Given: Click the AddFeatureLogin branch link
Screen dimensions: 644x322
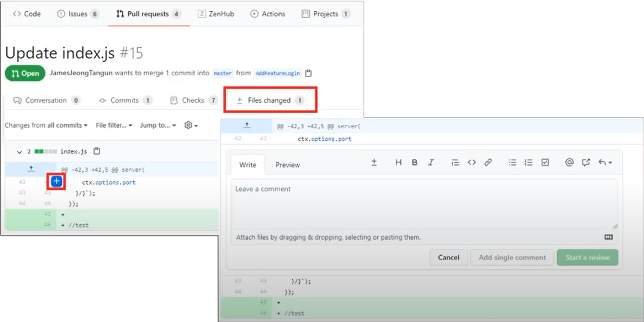Looking at the screenshot, I should point(277,73).
